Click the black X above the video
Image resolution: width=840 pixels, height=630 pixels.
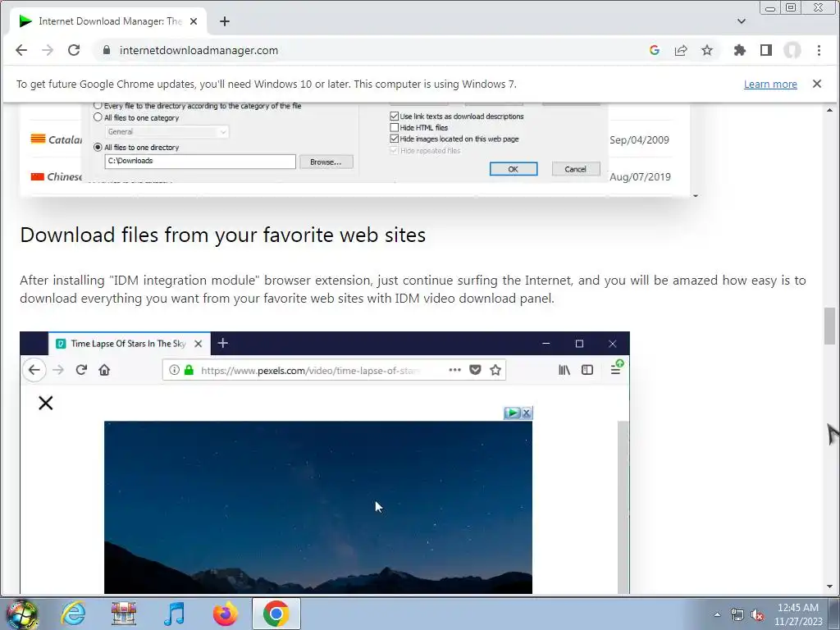click(x=46, y=403)
